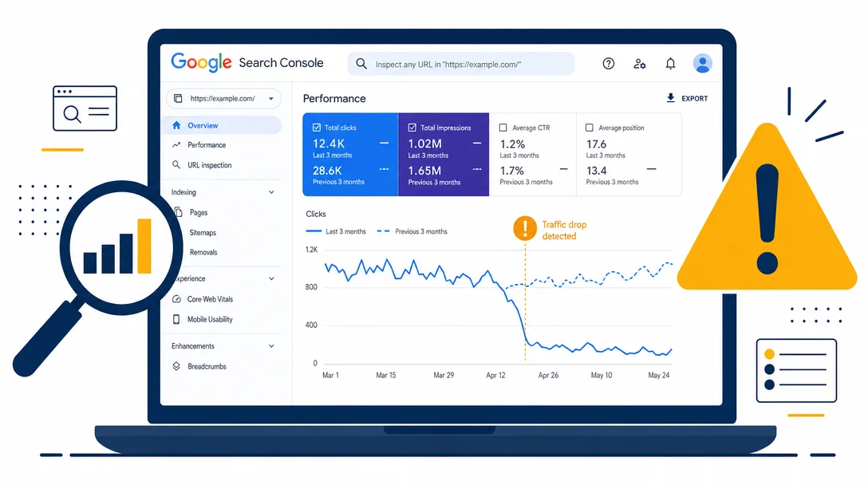Click the search magnifier in URL inspect bar
868x485 pixels.
pos(361,64)
